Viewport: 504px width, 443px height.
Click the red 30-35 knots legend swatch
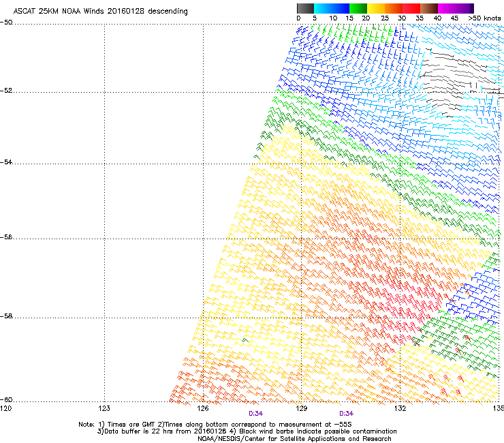[411, 8]
